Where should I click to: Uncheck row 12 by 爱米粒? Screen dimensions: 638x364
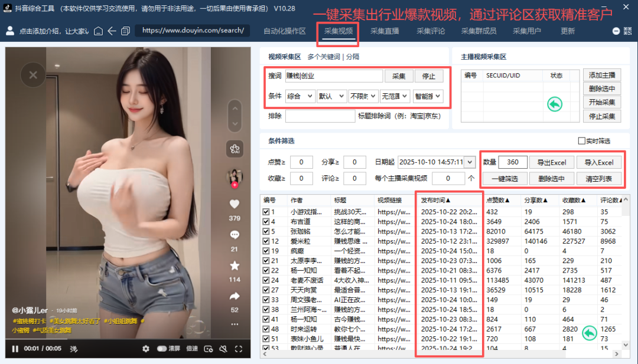tap(266, 241)
